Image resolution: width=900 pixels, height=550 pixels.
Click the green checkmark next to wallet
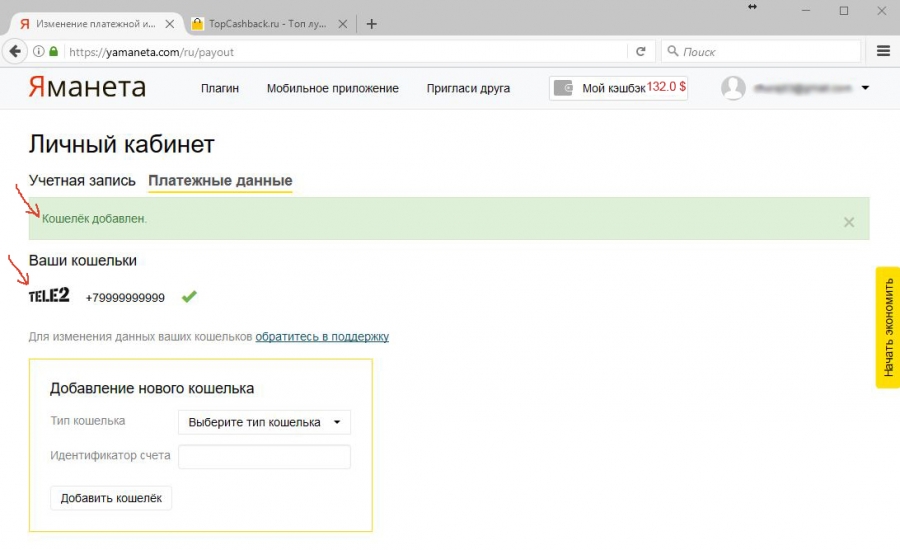tap(189, 296)
